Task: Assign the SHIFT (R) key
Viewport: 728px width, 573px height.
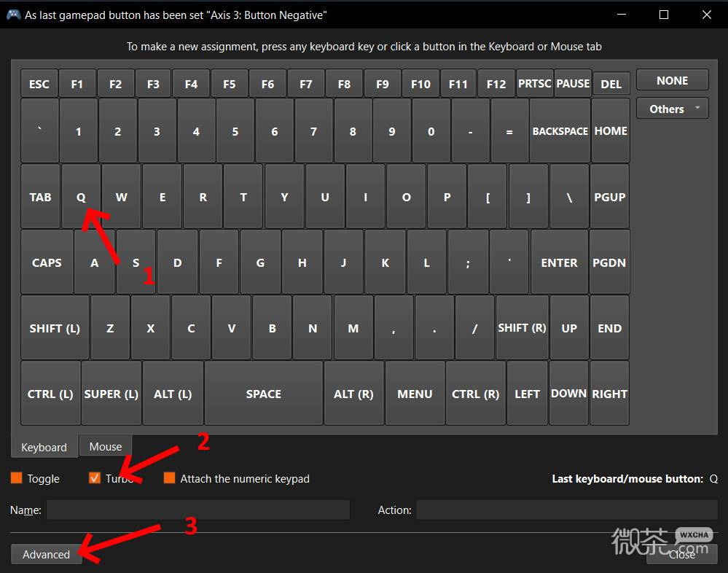Action: point(522,328)
